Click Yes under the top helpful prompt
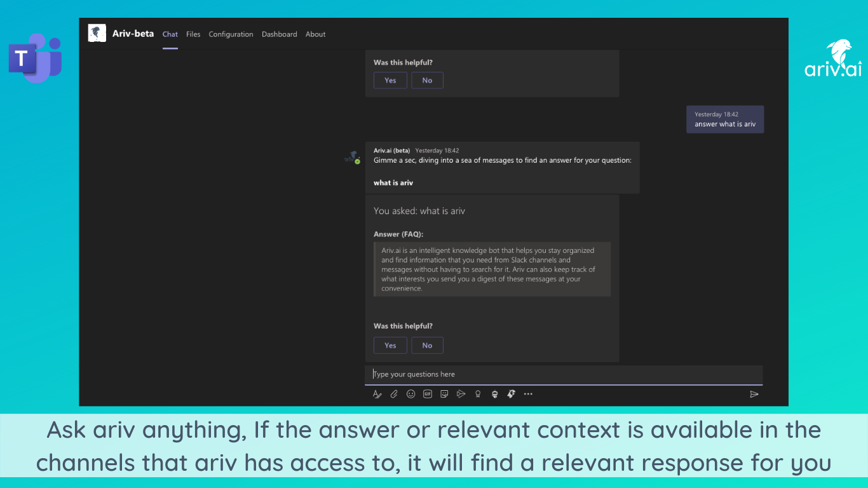Viewport: 868px width, 488px height. pos(390,80)
